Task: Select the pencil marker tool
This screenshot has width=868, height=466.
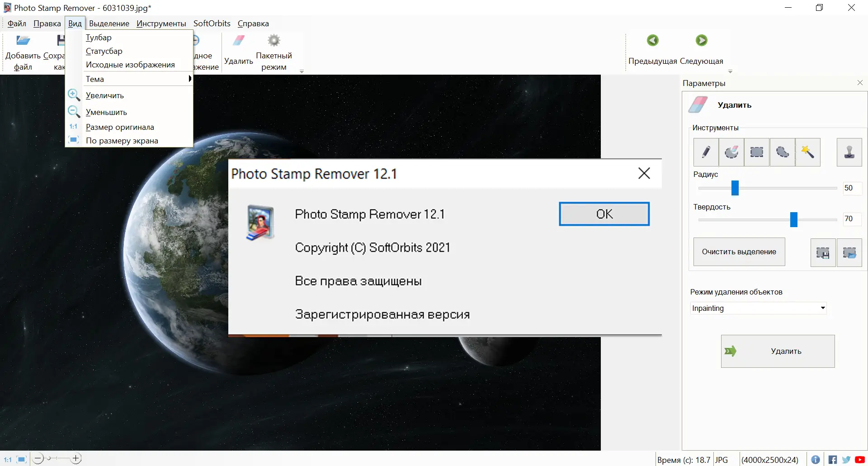Action: click(x=706, y=152)
